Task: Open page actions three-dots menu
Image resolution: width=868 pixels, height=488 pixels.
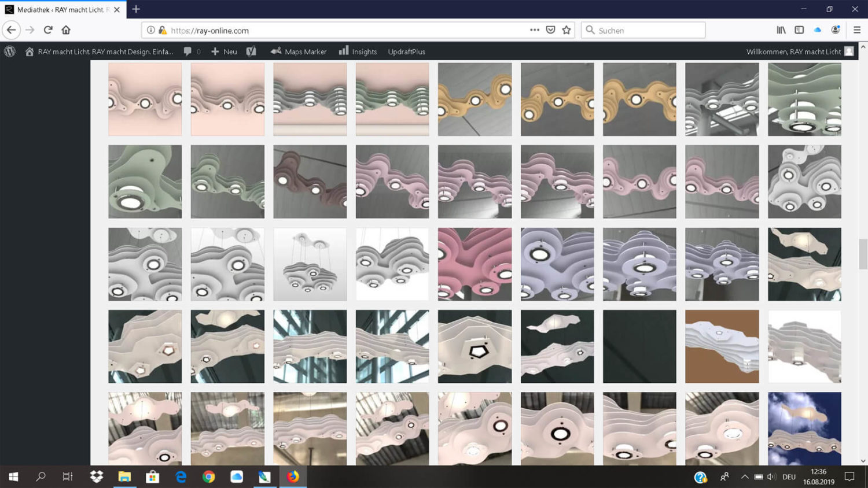Action: [x=534, y=30]
